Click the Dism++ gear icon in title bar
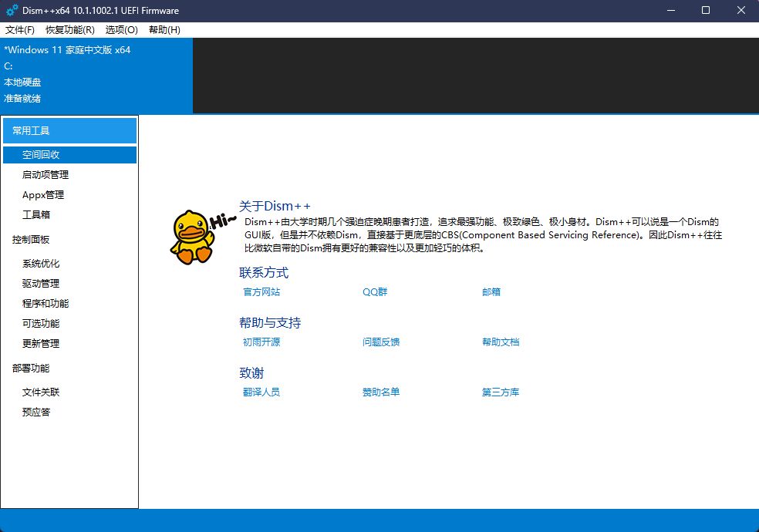 pos(12,10)
